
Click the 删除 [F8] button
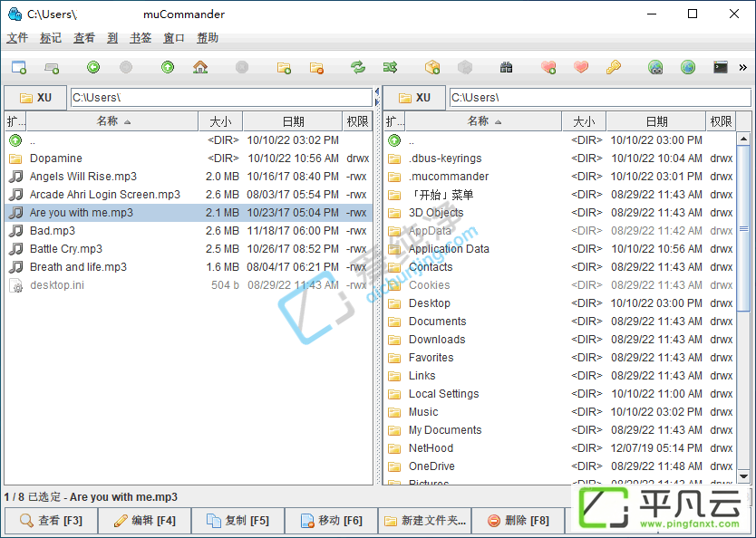(x=518, y=521)
